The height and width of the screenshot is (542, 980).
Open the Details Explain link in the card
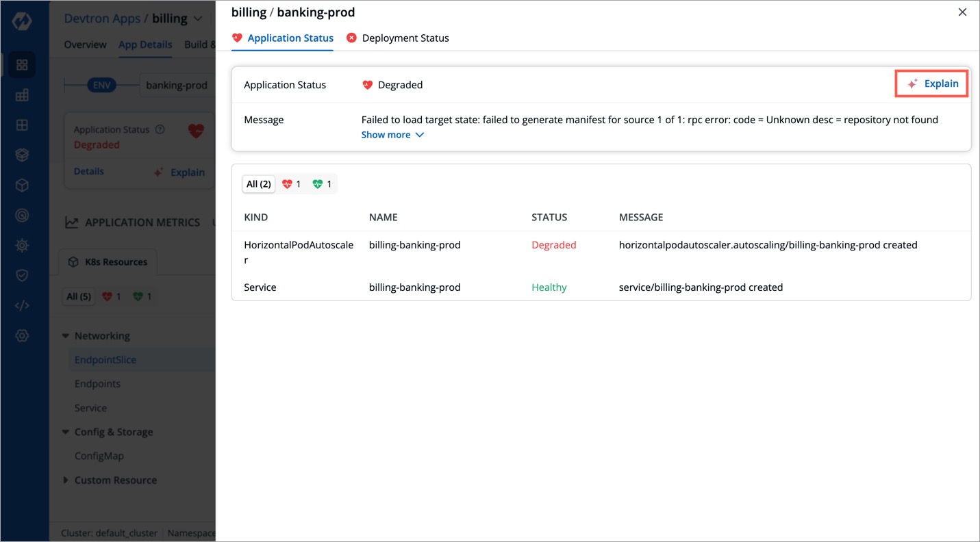(x=179, y=172)
